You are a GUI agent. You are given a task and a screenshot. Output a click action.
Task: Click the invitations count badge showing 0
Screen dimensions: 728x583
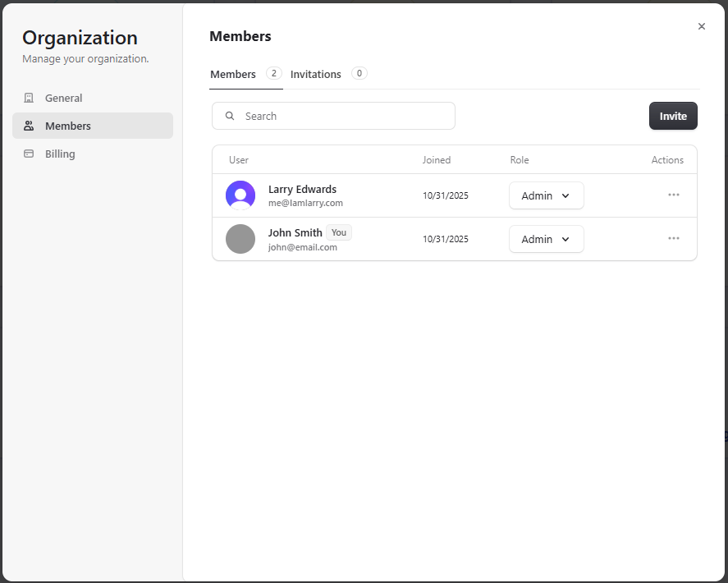point(359,73)
